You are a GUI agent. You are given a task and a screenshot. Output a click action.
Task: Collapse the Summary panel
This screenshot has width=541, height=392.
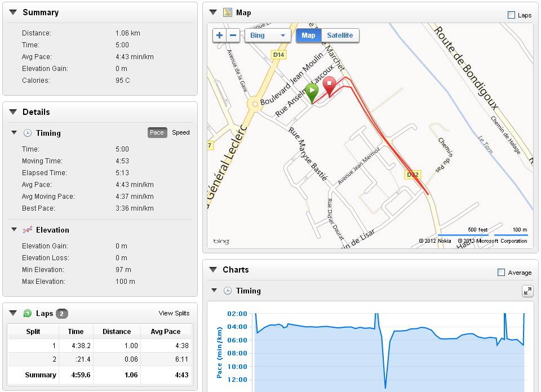(13, 12)
